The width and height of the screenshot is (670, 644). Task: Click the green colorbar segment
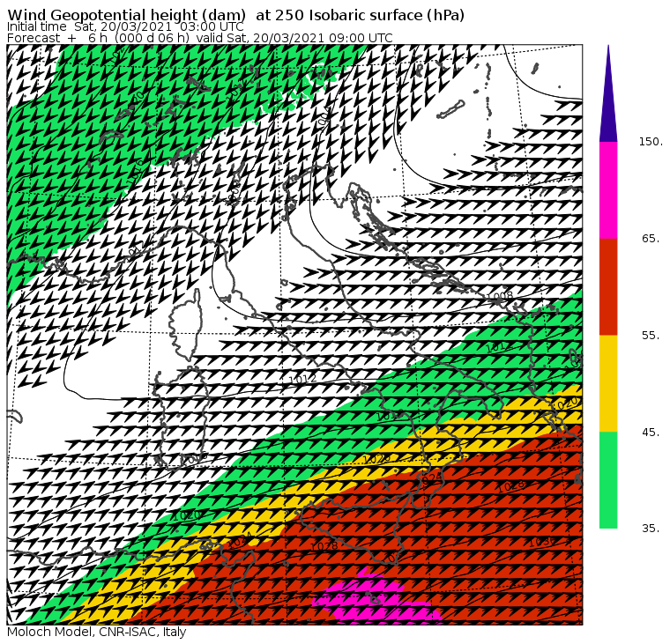coord(608,480)
